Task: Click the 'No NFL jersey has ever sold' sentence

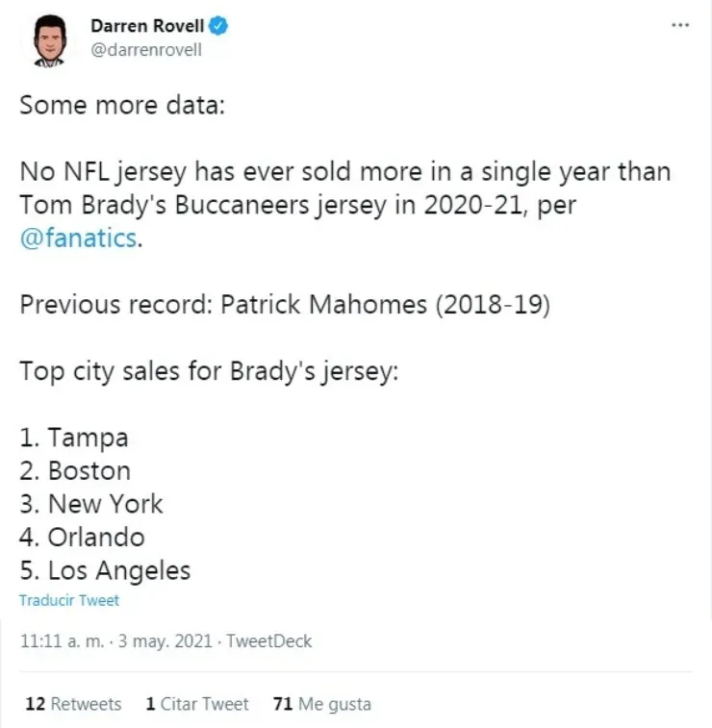Action: pyautogui.click(x=344, y=173)
